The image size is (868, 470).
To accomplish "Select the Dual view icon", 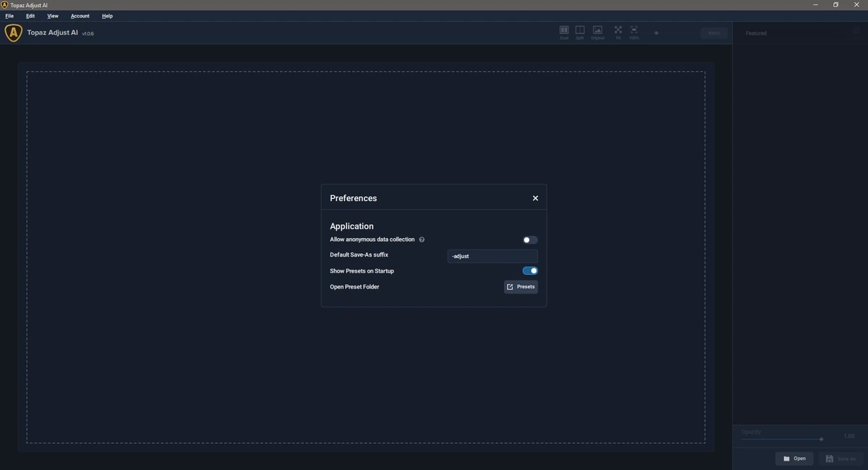I will 564,33.
